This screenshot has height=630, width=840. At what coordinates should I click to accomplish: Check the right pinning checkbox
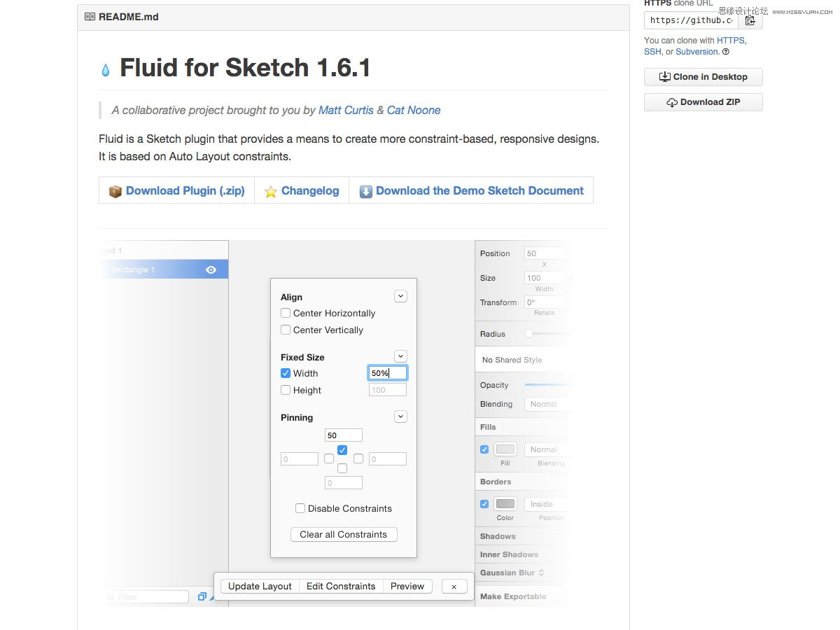358,458
